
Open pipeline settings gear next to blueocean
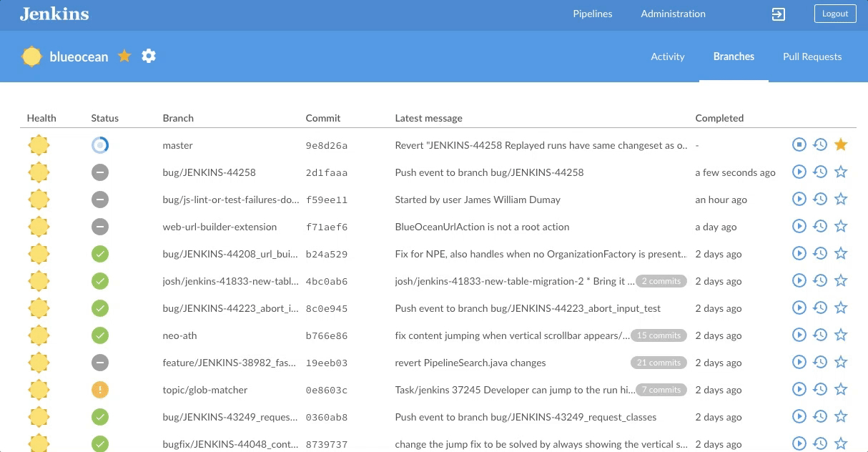pos(149,56)
